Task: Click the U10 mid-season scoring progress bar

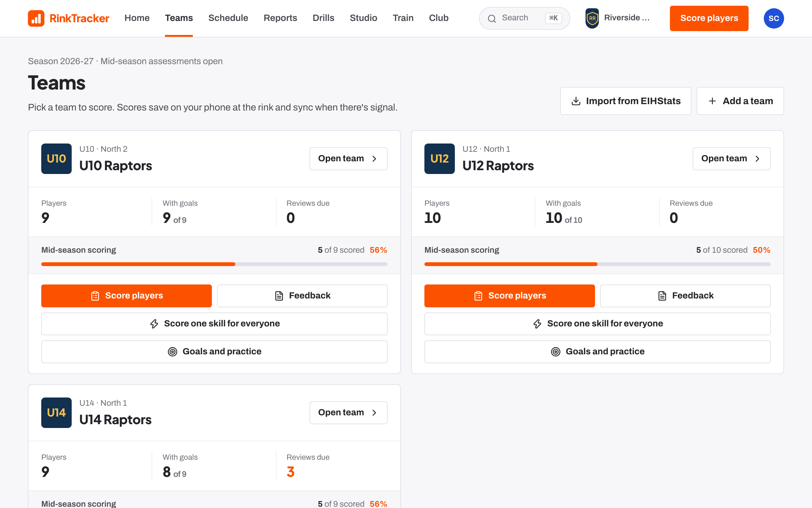Action: [214, 264]
